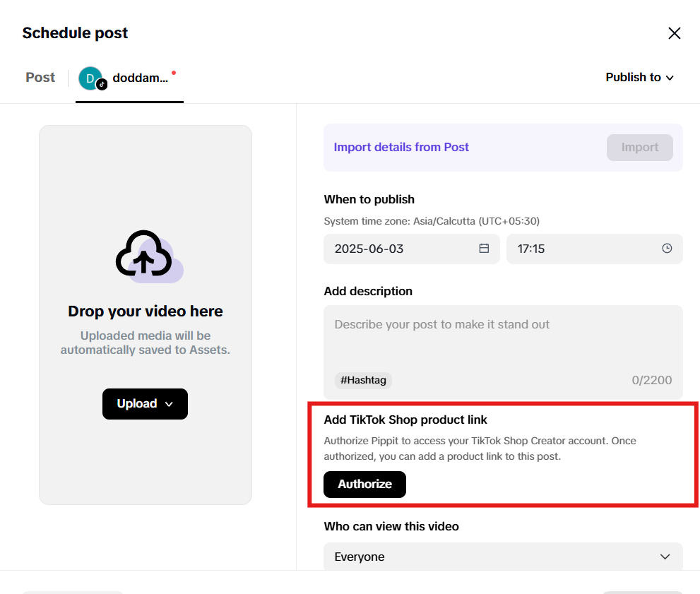Select the doddam account tab
The image size is (700, 594).
[129, 78]
